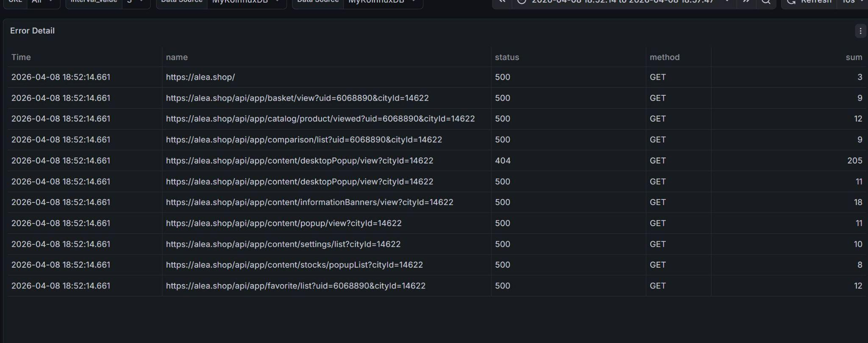Click the 404 status cell
868x343 pixels.
[x=503, y=160]
